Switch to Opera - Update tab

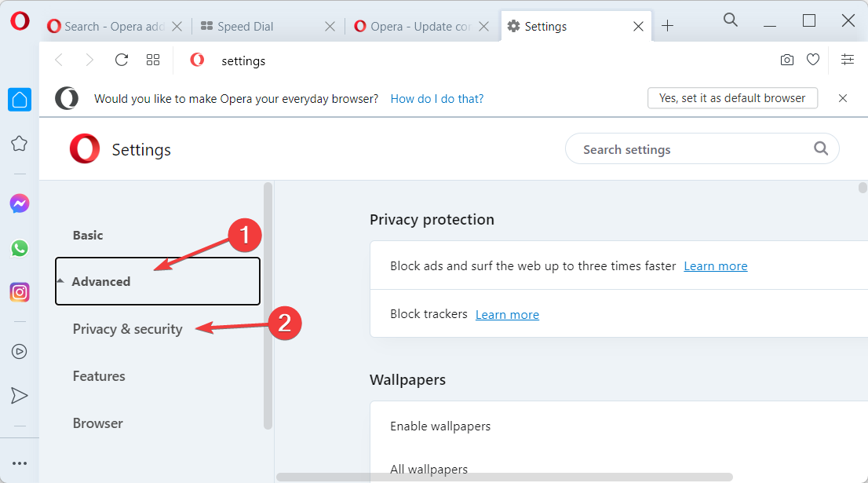pyautogui.click(x=419, y=26)
